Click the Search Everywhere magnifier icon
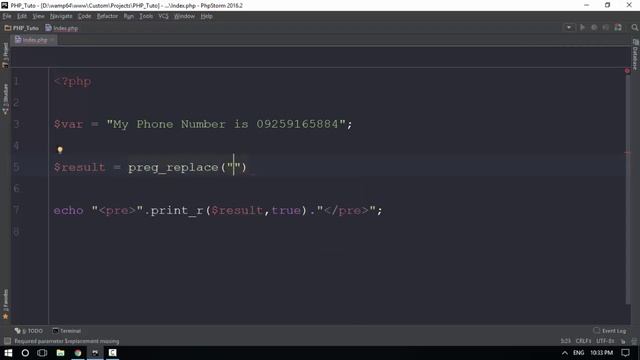 click(x=634, y=28)
